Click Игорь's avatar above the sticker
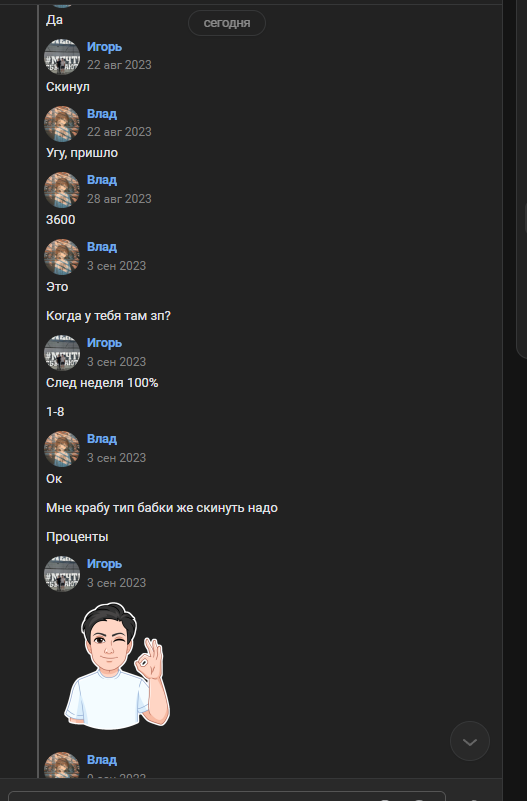Screen dimensions: 527x801 tap(62, 574)
